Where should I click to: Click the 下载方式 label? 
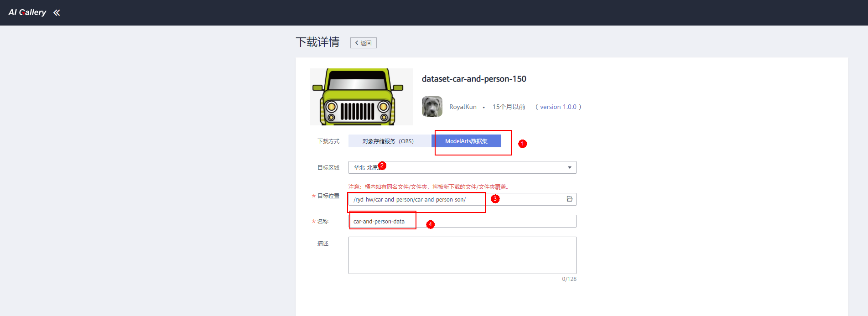pyautogui.click(x=328, y=141)
